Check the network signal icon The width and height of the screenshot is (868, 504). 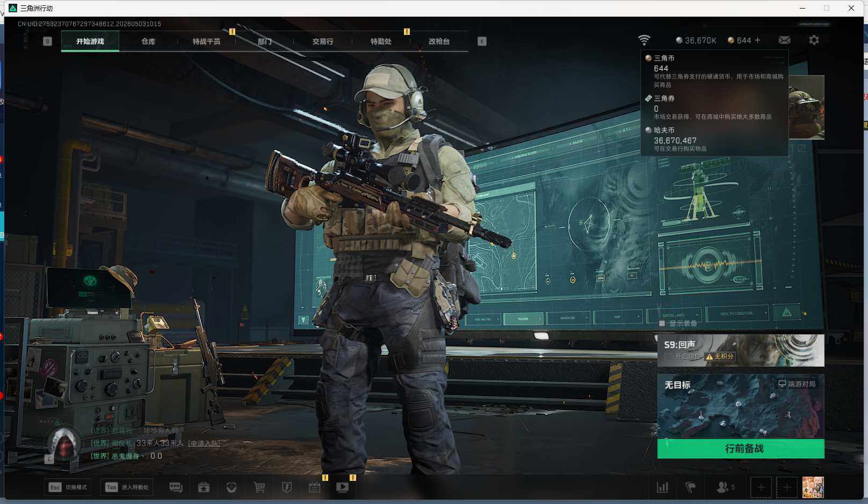tap(644, 40)
